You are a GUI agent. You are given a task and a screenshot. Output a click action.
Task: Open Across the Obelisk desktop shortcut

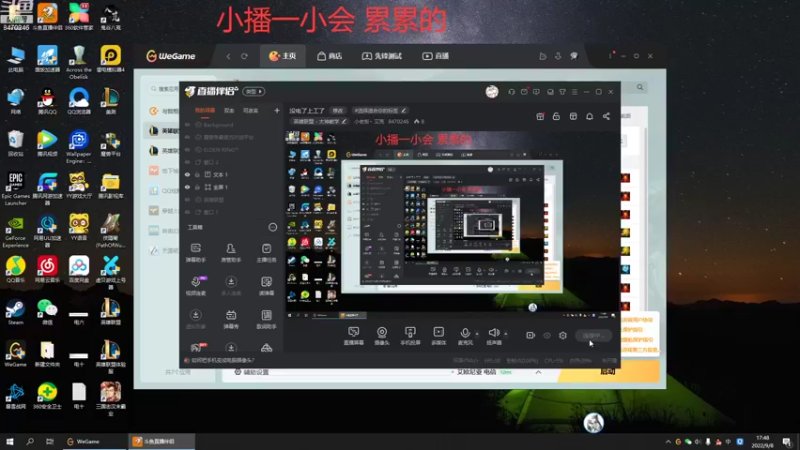(79, 62)
